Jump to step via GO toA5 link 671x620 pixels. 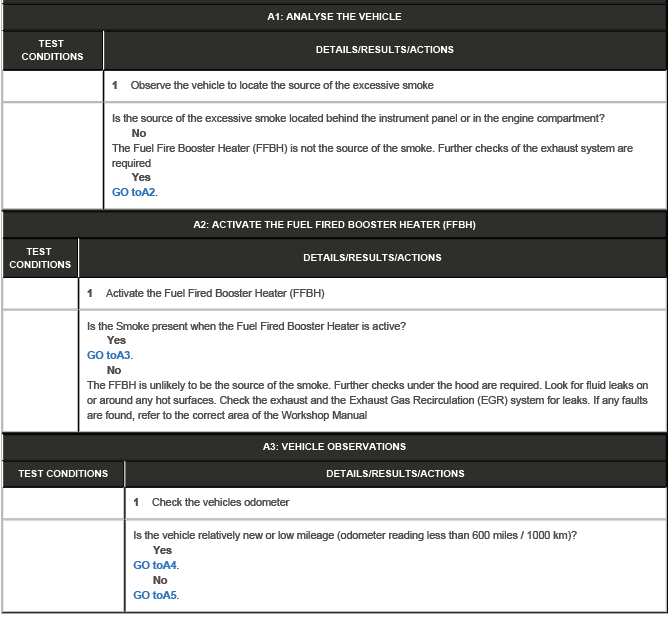156,595
